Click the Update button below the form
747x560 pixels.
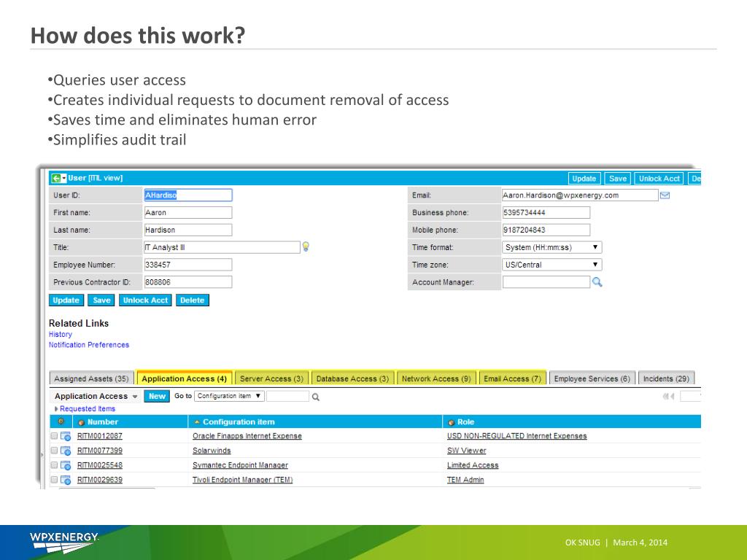tap(66, 300)
